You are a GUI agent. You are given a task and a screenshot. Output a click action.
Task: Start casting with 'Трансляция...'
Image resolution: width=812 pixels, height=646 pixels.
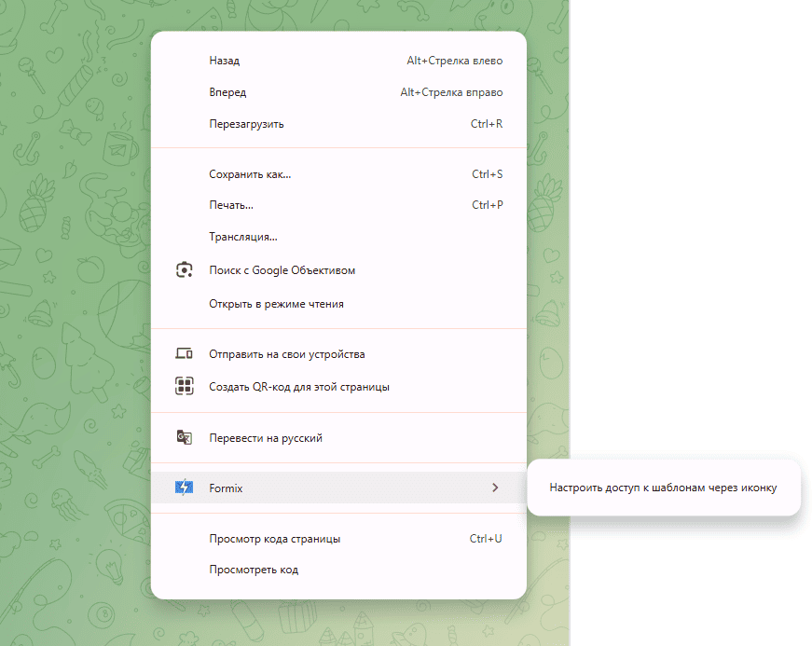[x=243, y=237]
